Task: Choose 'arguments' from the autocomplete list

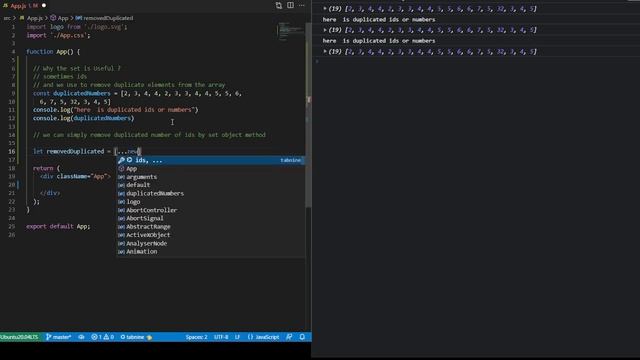Action: point(211,177)
